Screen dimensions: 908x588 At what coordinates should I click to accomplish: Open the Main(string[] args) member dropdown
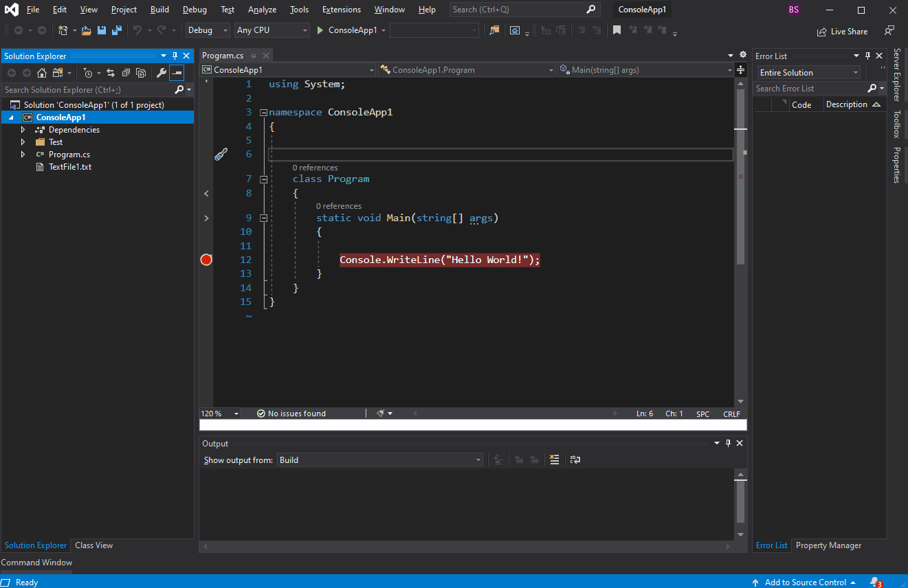[x=645, y=69]
